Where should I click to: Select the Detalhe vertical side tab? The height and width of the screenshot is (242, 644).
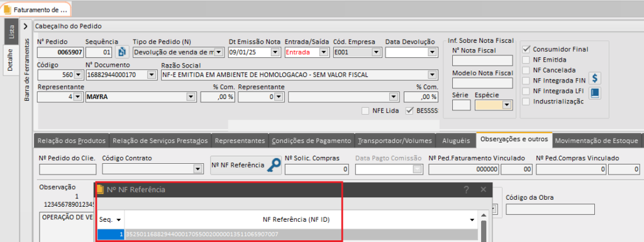tap(11, 60)
